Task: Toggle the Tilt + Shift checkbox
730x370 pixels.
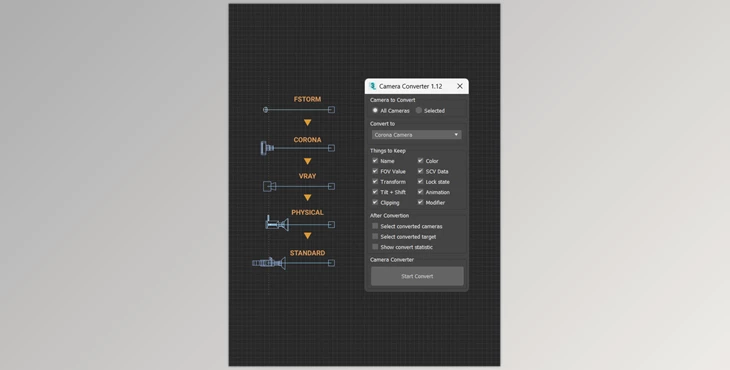Action: [x=375, y=192]
